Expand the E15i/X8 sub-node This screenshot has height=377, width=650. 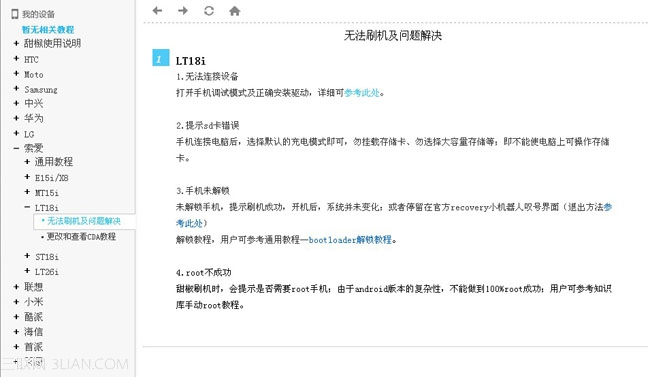(27, 177)
